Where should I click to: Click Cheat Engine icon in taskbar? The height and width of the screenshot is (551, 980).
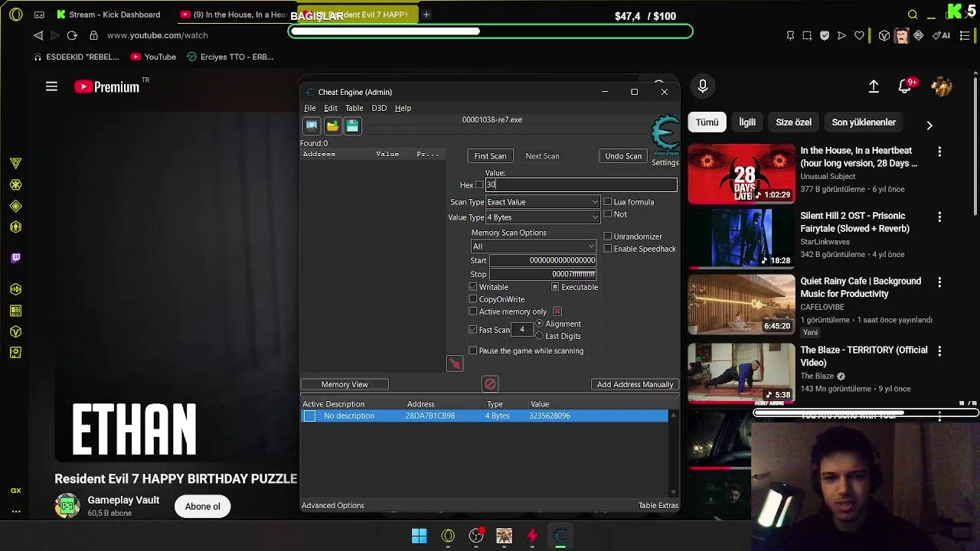coord(560,536)
